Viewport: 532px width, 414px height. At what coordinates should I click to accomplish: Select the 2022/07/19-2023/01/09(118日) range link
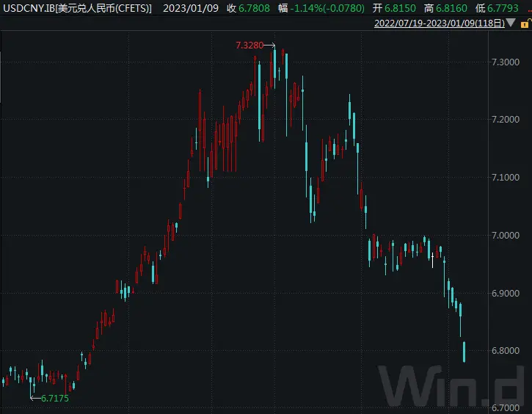(x=440, y=23)
